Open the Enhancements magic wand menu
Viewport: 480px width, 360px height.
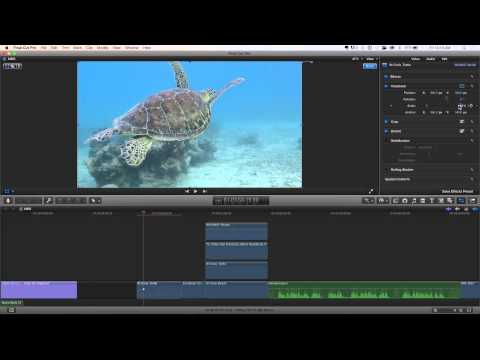point(368,200)
